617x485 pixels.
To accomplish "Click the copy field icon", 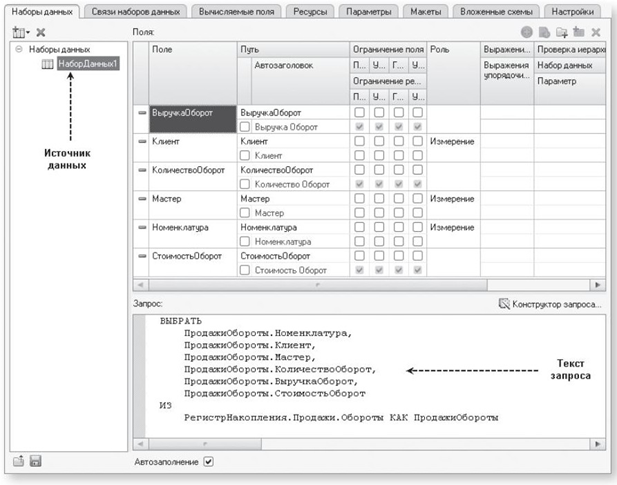I will coord(544,32).
